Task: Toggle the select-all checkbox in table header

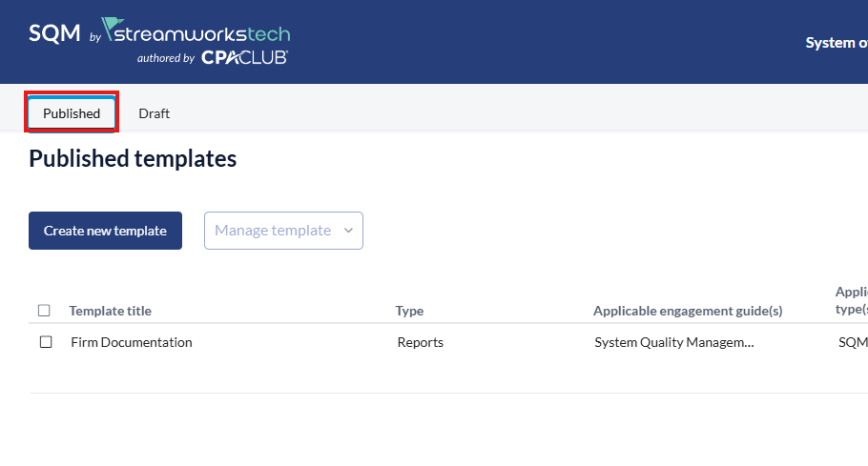Action: [x=44, y=311]
